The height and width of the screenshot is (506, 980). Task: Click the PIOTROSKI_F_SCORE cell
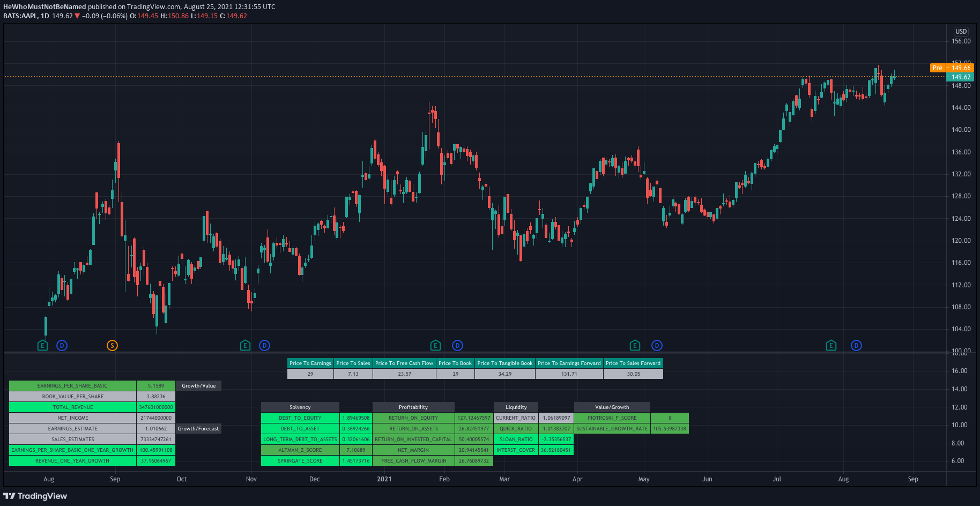pyautogui.click(x=612, y=418)
